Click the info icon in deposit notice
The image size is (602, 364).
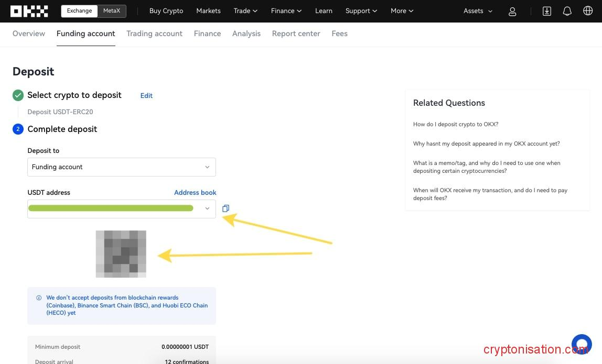click(39, 298)
